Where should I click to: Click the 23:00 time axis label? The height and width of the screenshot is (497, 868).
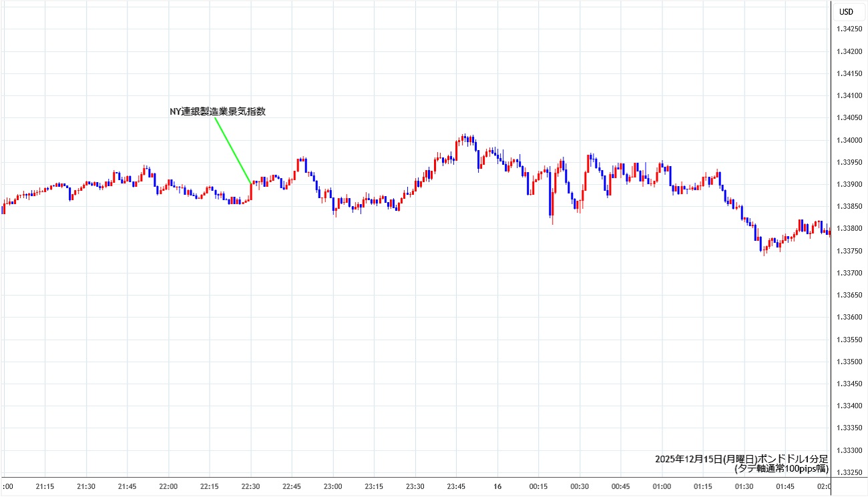point(333,487)
